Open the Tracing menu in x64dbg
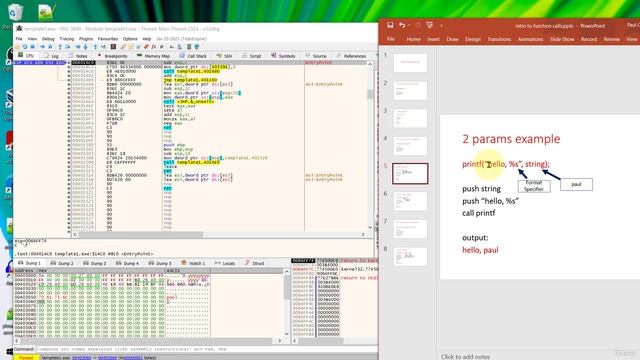The image size is (640, 360). (x=67, y=39)
